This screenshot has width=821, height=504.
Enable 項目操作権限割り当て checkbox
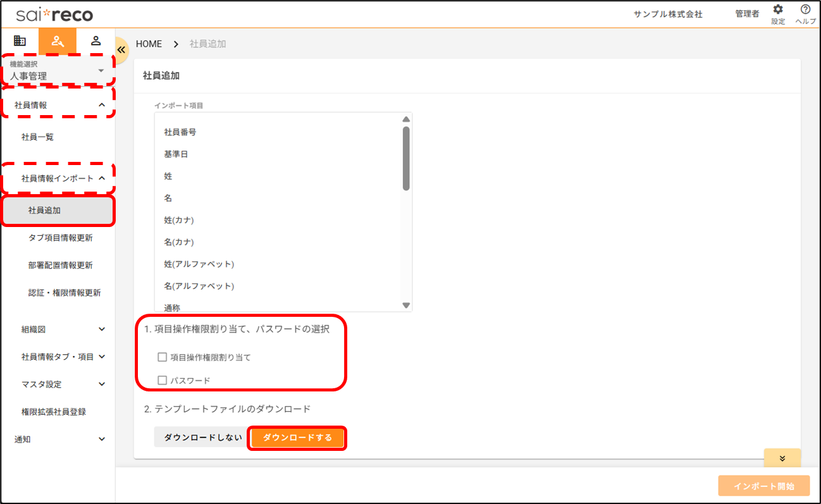point(163,357)
